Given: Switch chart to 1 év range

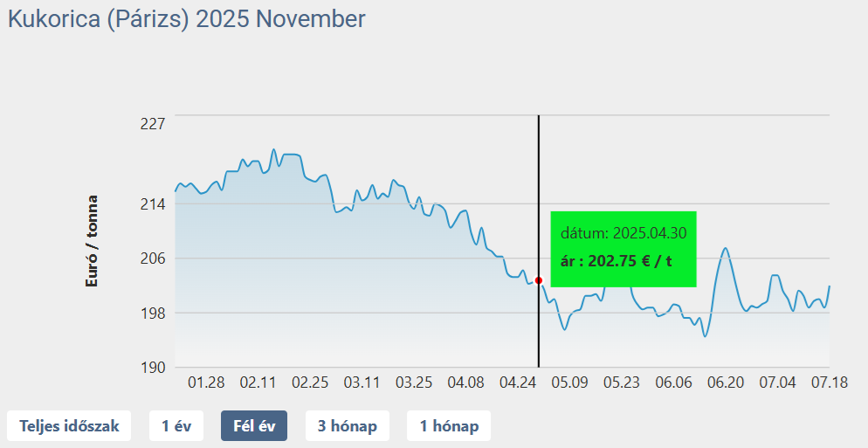Looking at the screenshot, I should [x=176, y=426].
